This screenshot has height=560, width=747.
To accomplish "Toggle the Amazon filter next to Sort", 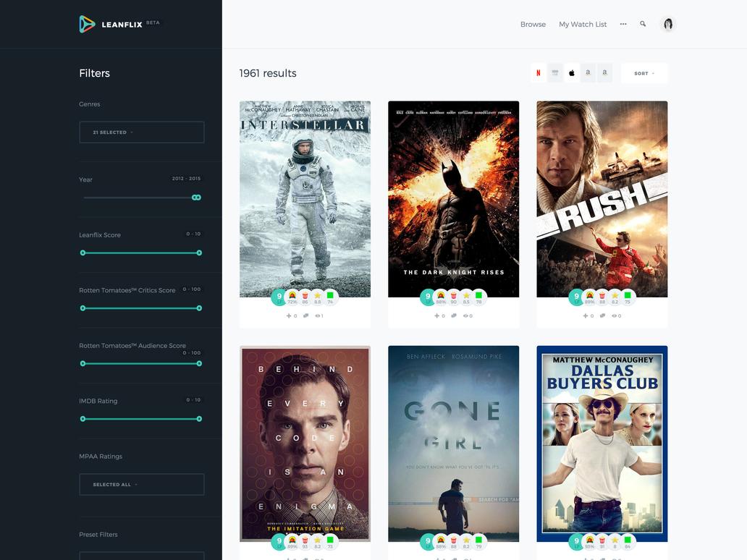I will (604, 73).
